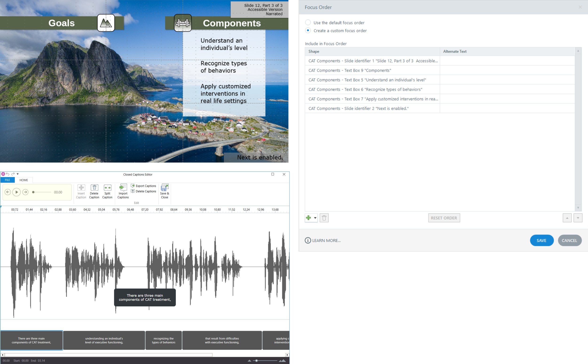
Task: Click the trash icon in Focus Order
Action: [x=324, y=218]
